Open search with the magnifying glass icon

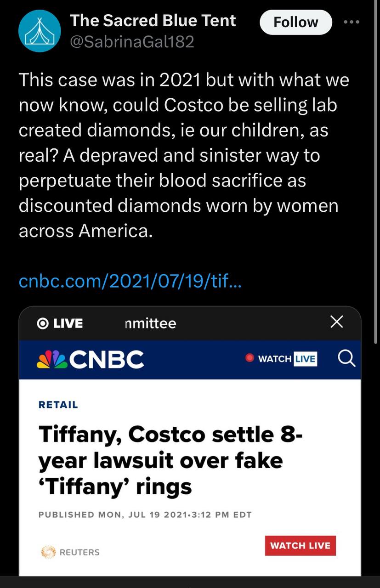(346, 359)
